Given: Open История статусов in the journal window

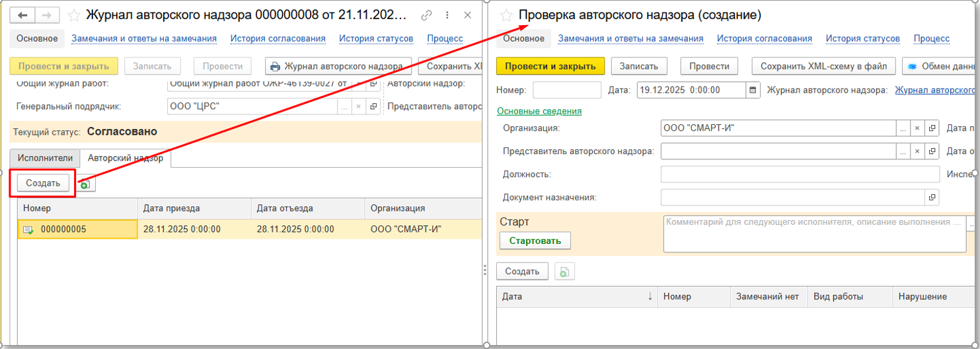Looking at the screenshot, I should point(376,38).
